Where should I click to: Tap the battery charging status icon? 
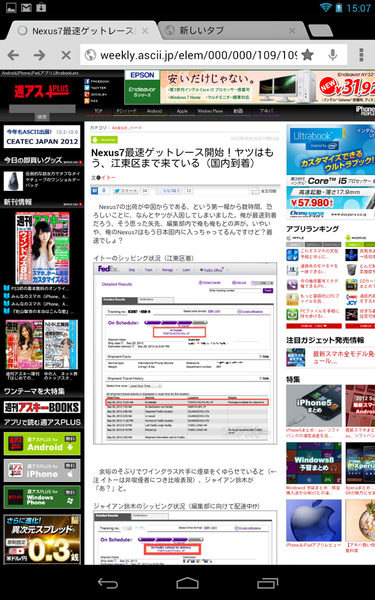point(339,7)
